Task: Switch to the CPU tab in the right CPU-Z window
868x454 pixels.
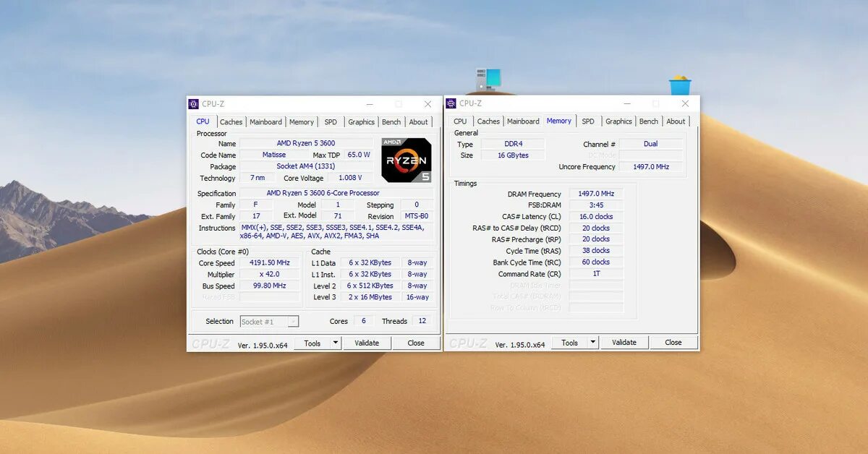Action: click(460, 121)
